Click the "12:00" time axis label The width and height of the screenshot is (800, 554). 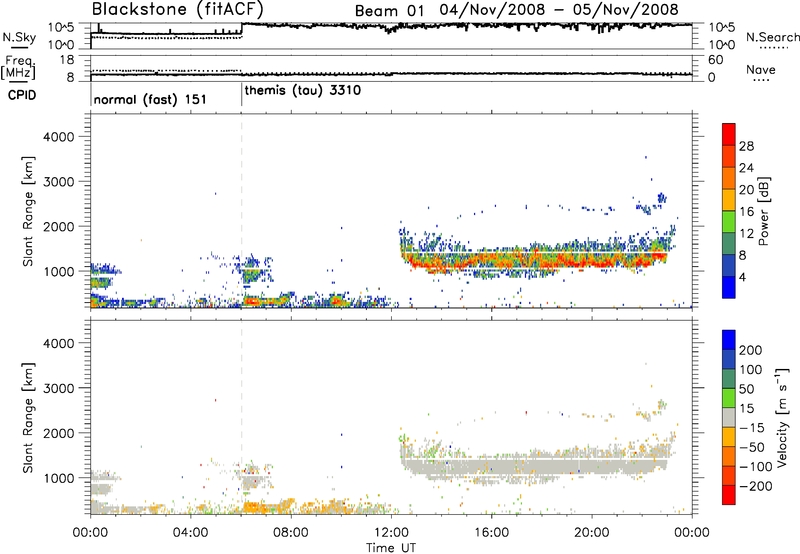point(391,533)
